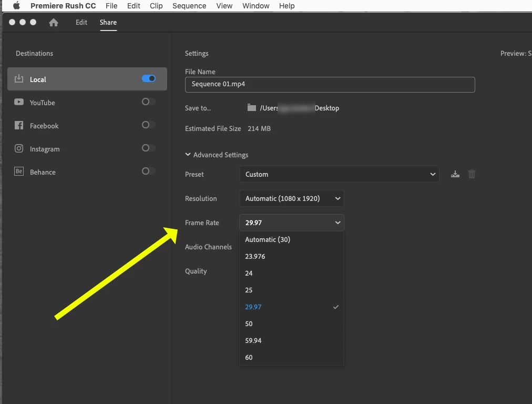Select the checked 29.97 frame rate
This screenshot has width=532, height=404.
pyautogui.click(x=292, y=307)
